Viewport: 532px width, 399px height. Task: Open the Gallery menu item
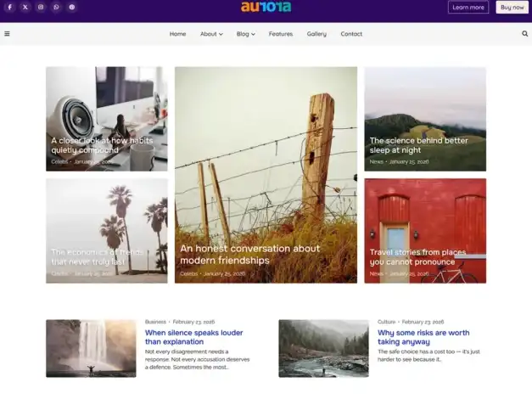tap(316, 34)
